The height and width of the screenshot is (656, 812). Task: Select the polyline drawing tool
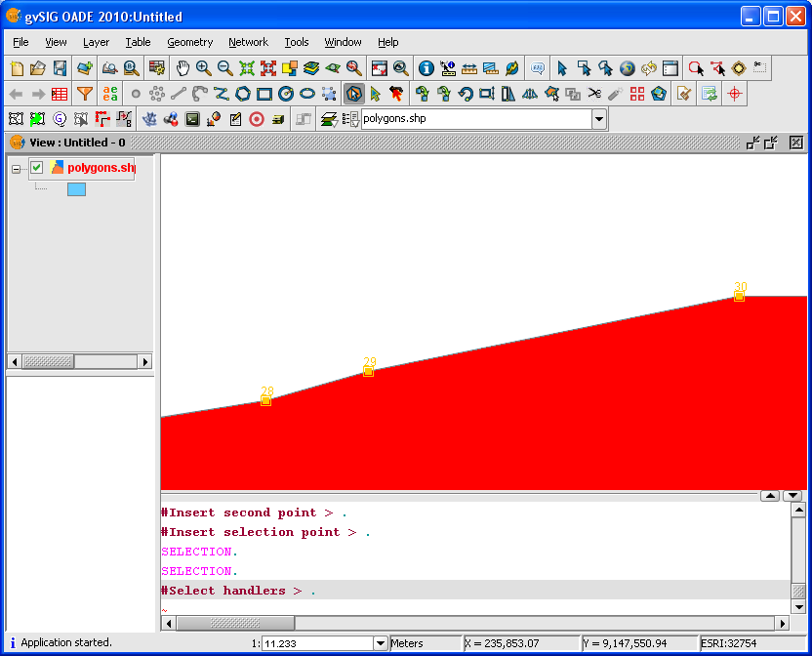pyautogui.click(x=221, y=93)
